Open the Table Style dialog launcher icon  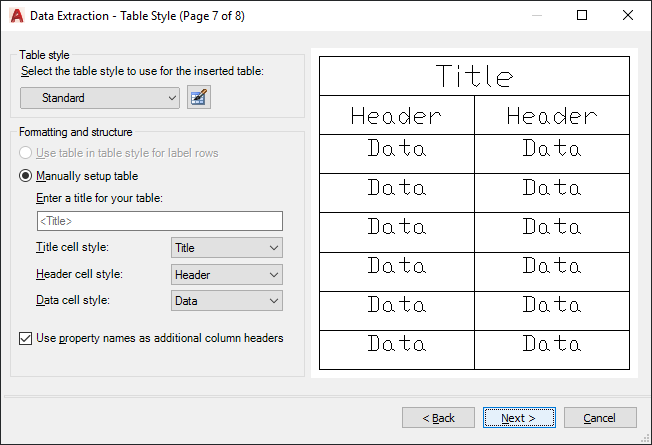tap(199, 97)
